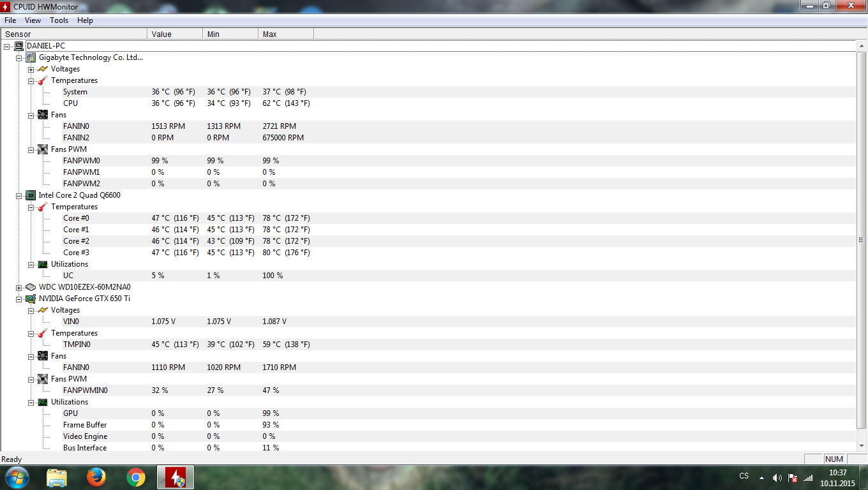Select the Core #3 row label

[76, 253]
